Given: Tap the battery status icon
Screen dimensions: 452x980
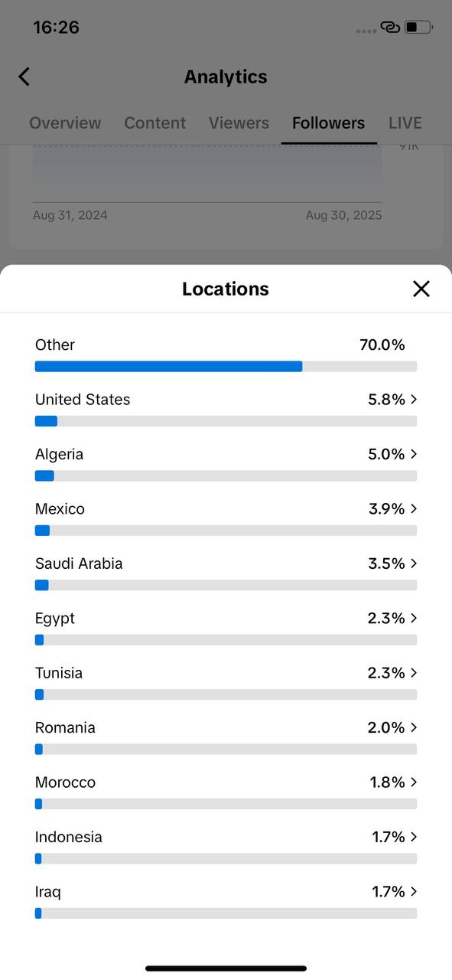Looking at the screenshot, I should 418,28.
